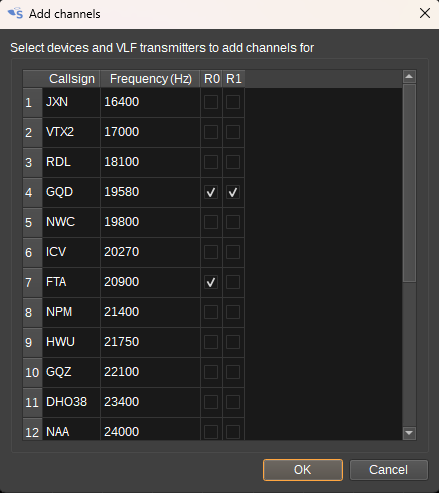Enable R0 checkbox for JXN
This screenshot has width=439, height=494.
(211, 102)
